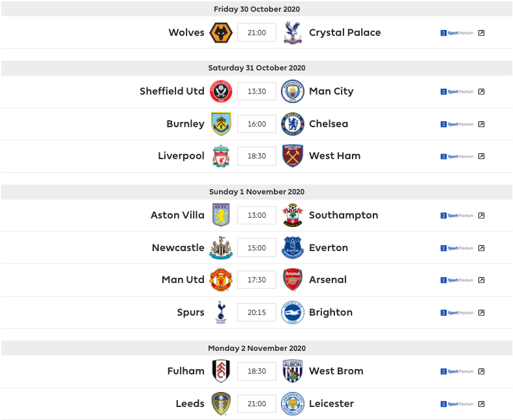Select the Man City club badge
Viewport: 513px width, 420px height.
(293, 91)
